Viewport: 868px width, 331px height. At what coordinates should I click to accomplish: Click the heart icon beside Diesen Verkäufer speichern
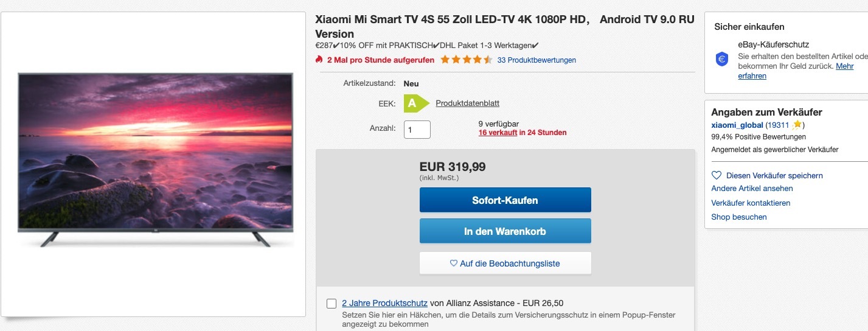coord(717,175)
